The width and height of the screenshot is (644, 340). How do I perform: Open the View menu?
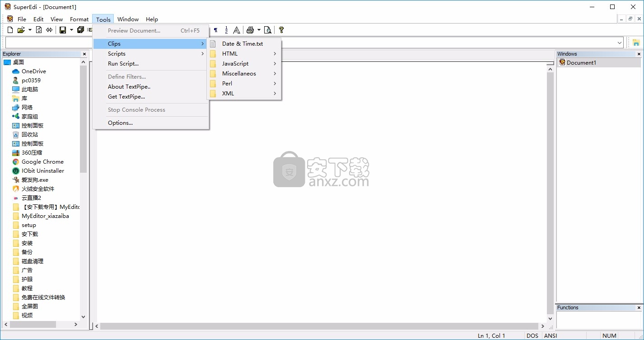[x=56, y=19]
